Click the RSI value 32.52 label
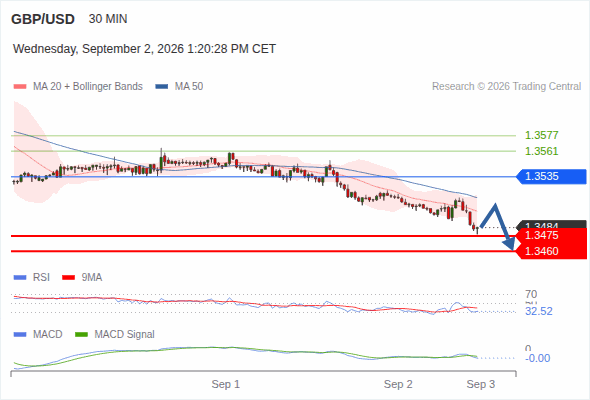The image size is (590, 400). (539, 312)
